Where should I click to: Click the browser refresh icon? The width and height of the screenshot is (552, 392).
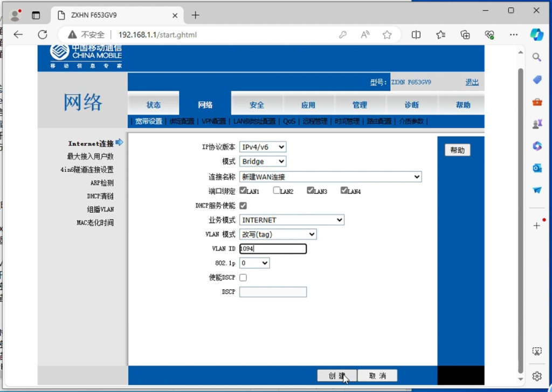[43, 34]
